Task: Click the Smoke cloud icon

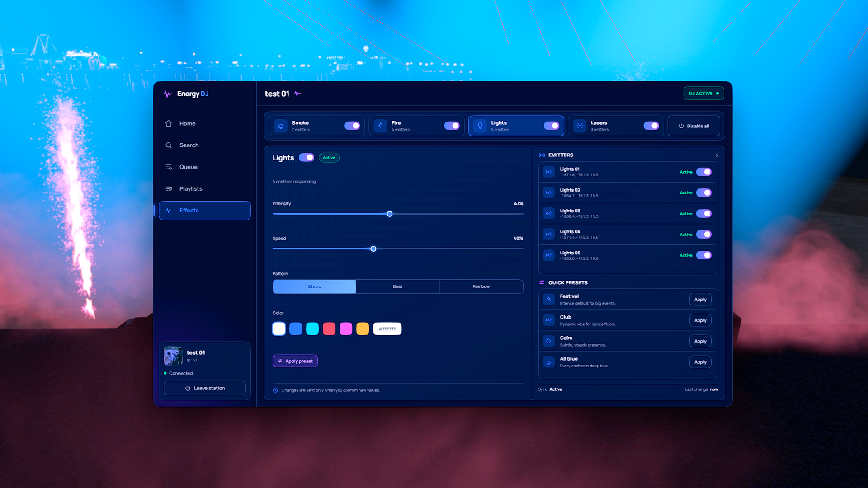Action: click(281, 126)
